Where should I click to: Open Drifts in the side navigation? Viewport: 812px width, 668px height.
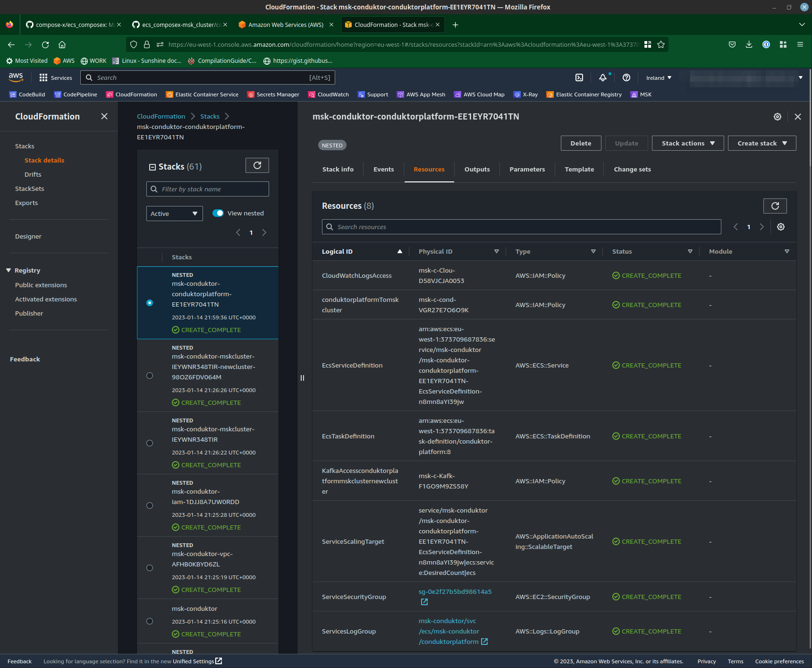[x=33, y=174]
